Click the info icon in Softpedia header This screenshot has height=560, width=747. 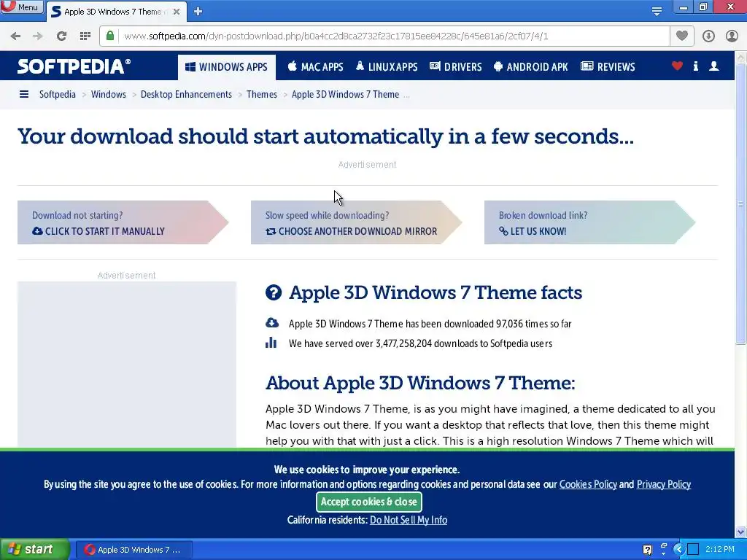pyautogui.click(x=695, y=66)
